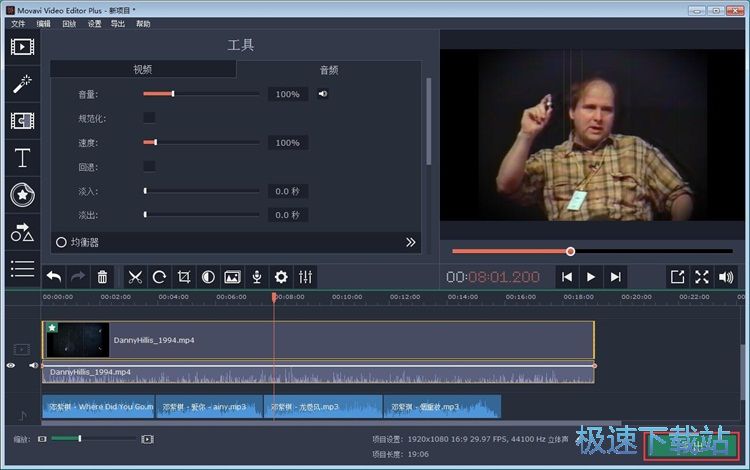The width and height of the screenshot is (750, 470).
Task: Open the Help menu
Action: coord(143,24)
